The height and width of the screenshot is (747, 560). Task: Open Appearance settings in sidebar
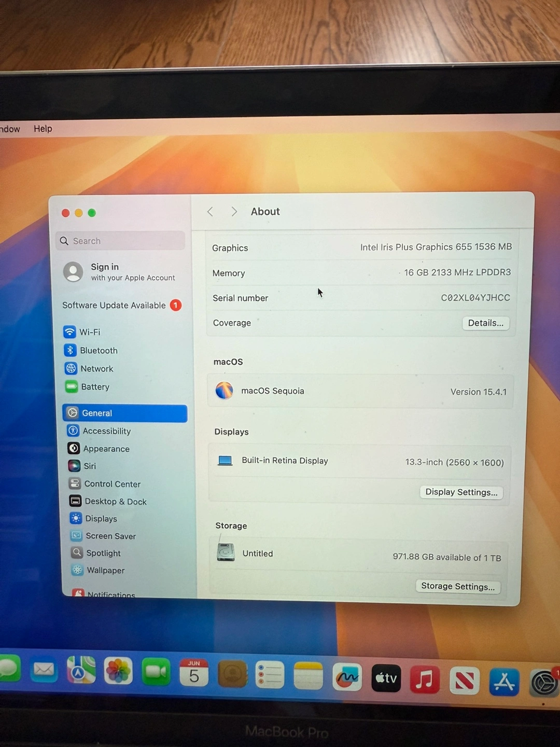tap(99, 448)
